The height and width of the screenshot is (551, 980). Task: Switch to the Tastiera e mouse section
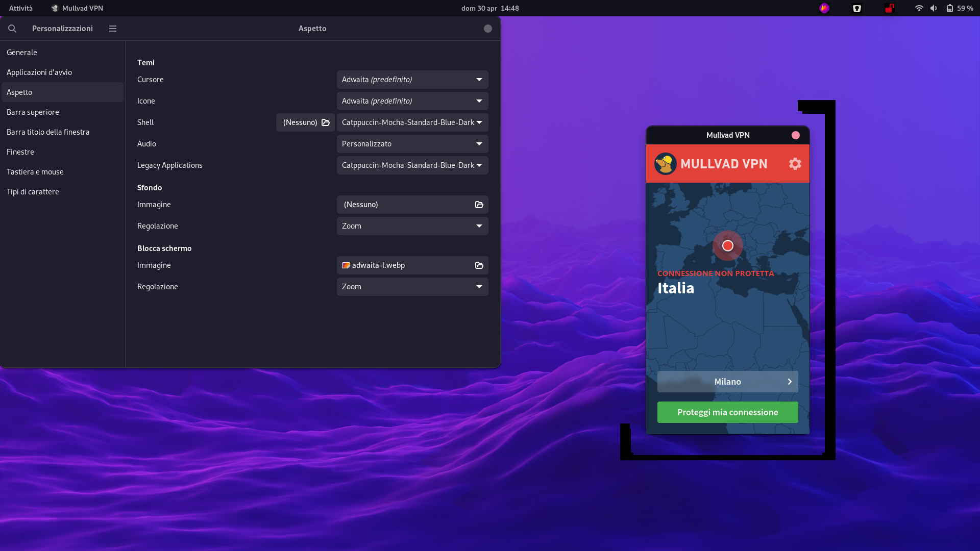click(x=35, y=172)
